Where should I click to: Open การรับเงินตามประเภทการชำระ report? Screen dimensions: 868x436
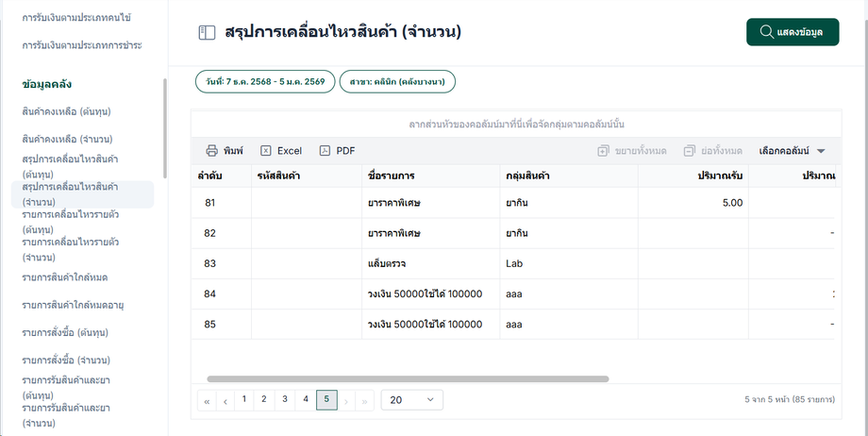[x=82, y=45]
